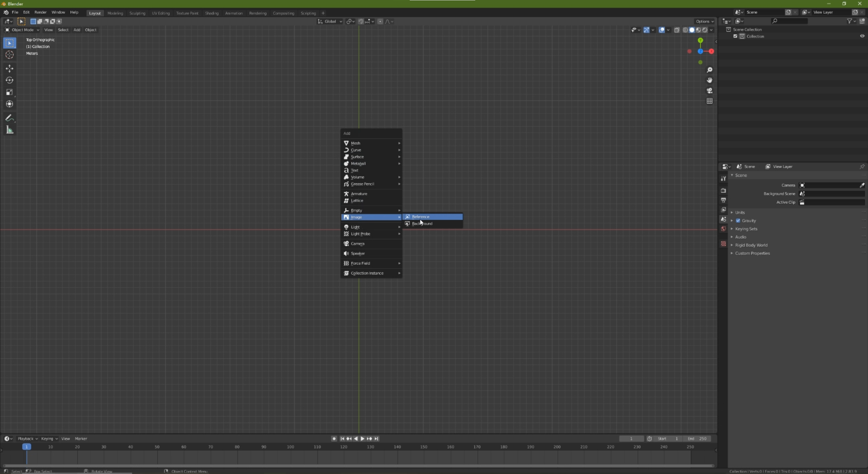
Task: Choose Background from Image submenu
Action: pos(422,224)
